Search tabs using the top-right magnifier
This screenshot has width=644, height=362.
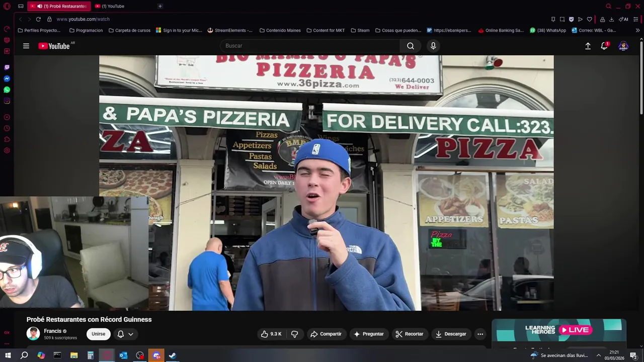(x=608, y=6)
